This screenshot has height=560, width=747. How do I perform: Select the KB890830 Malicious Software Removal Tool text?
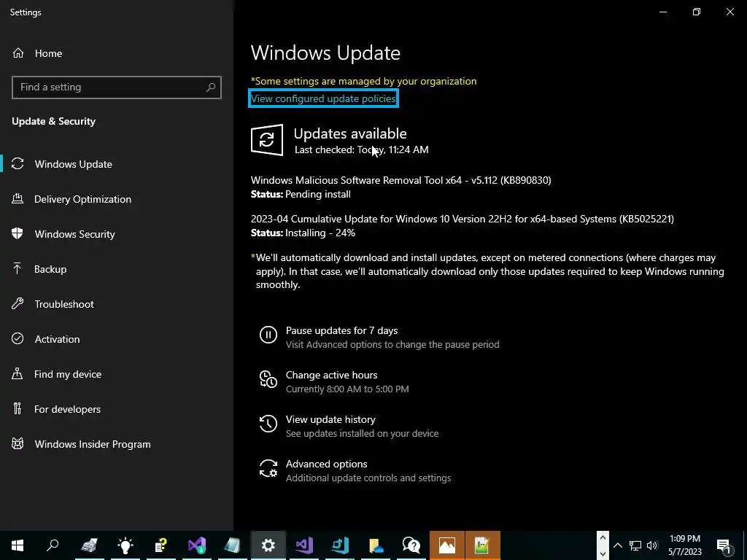[400, 180]
